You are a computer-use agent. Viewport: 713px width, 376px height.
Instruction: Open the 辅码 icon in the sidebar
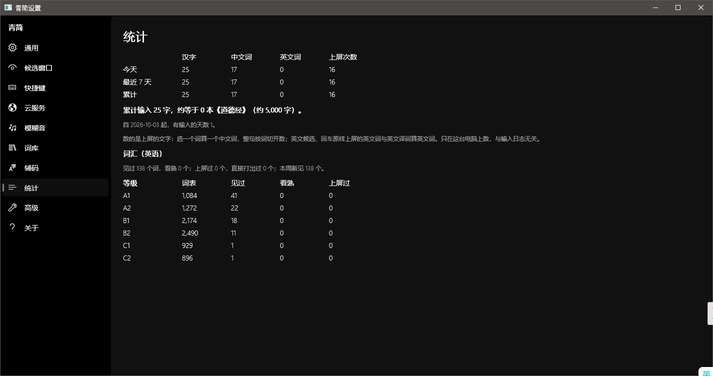(x=12, y=167)
